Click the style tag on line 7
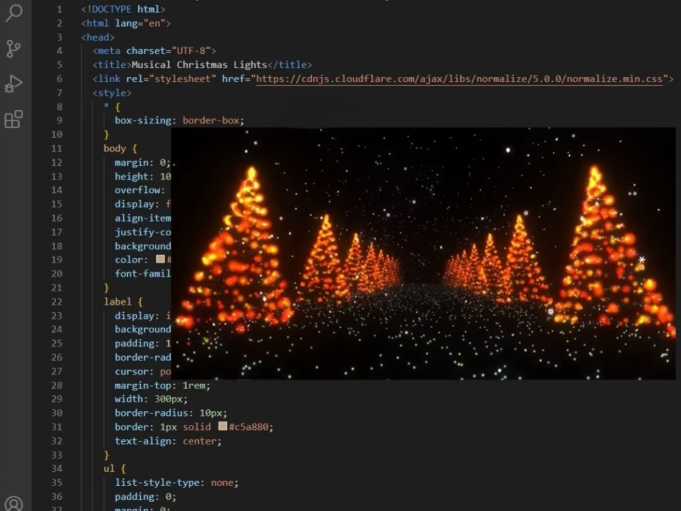Image resolution: width=681 pixels, height=511 pixels. [112, 93]
